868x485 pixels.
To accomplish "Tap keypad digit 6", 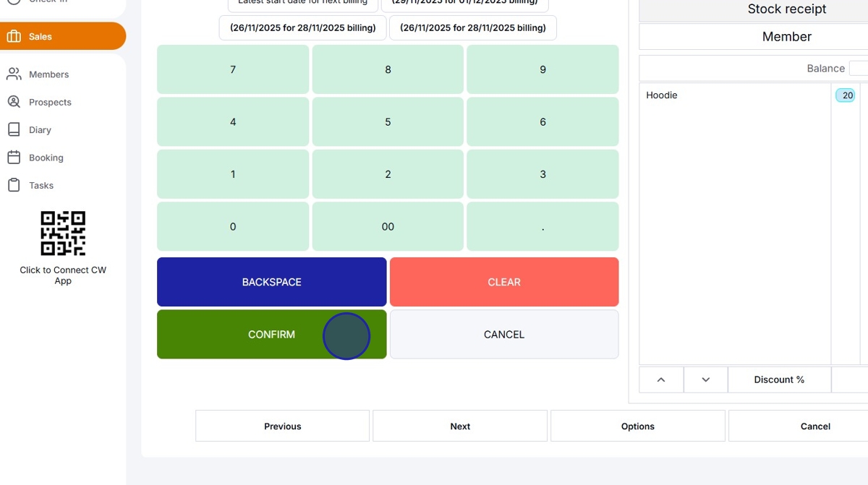I will point(542,121).
